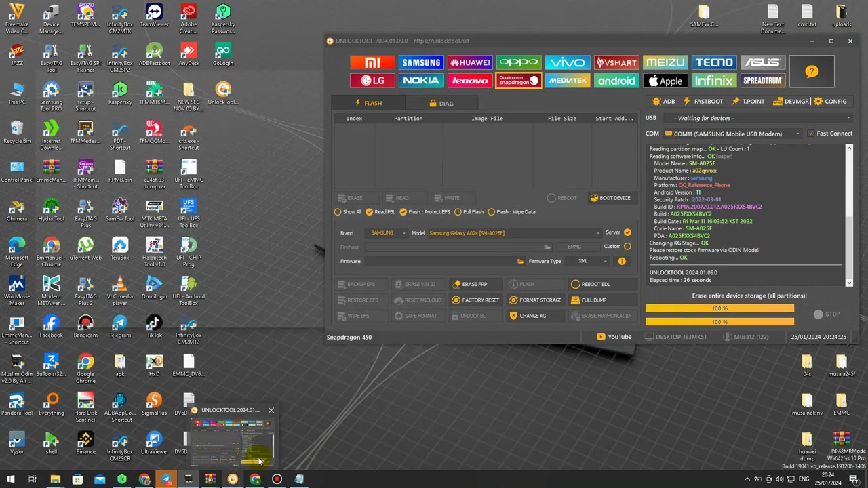Image resolution: width=868 pixels, height=488 pixels.
Task: Pick the Huawei brand tile
Action: (x=470, y=62)
